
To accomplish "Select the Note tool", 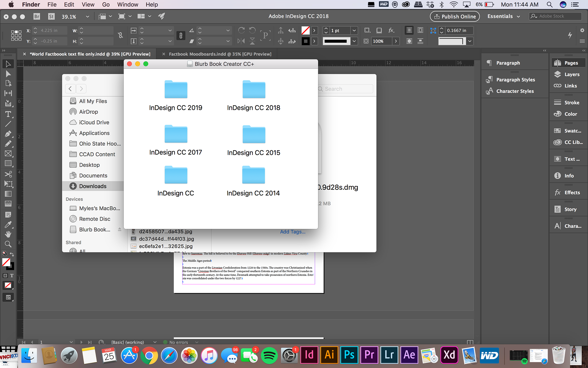I will (8, 215).
